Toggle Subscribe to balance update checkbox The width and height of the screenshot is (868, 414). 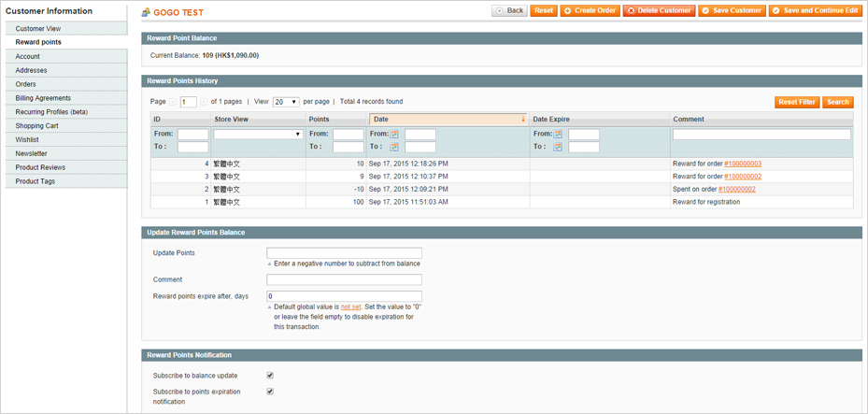pyautogui.click(x=270, y=376)
